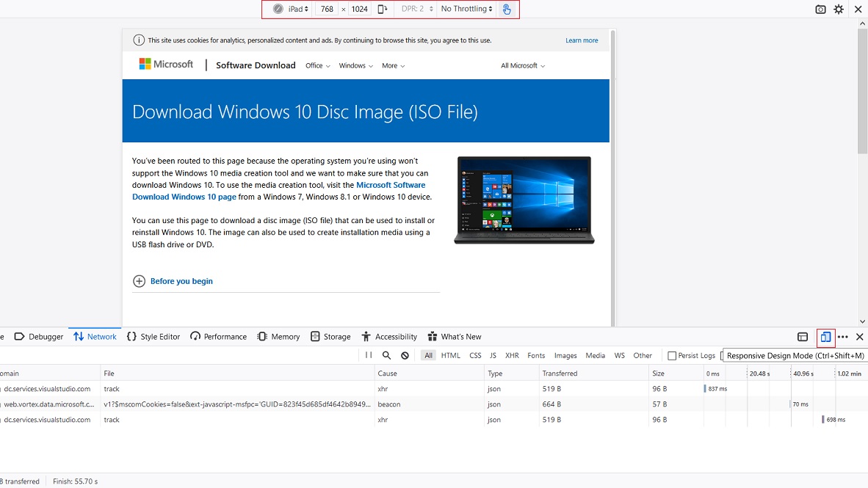Expand Office navigation menu

318,66
